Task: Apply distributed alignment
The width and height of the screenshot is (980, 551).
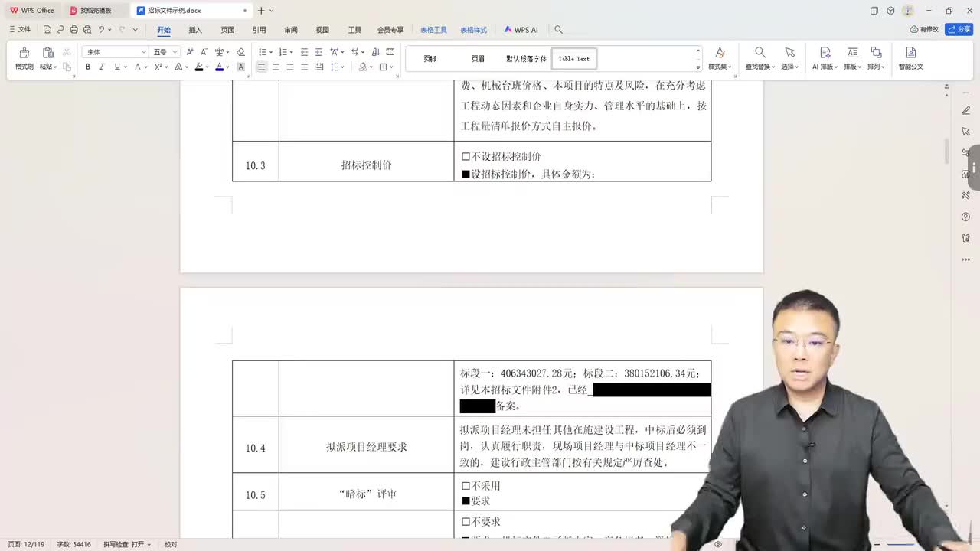Action: 318,67
